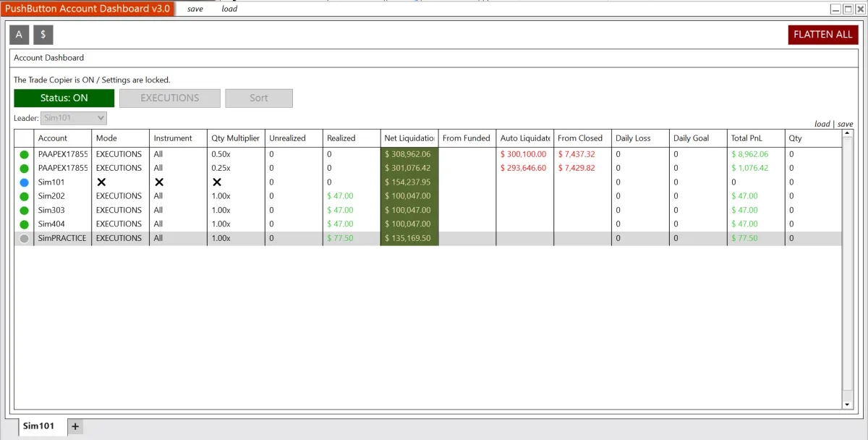Click the Instrument column header

click(179, 138)
